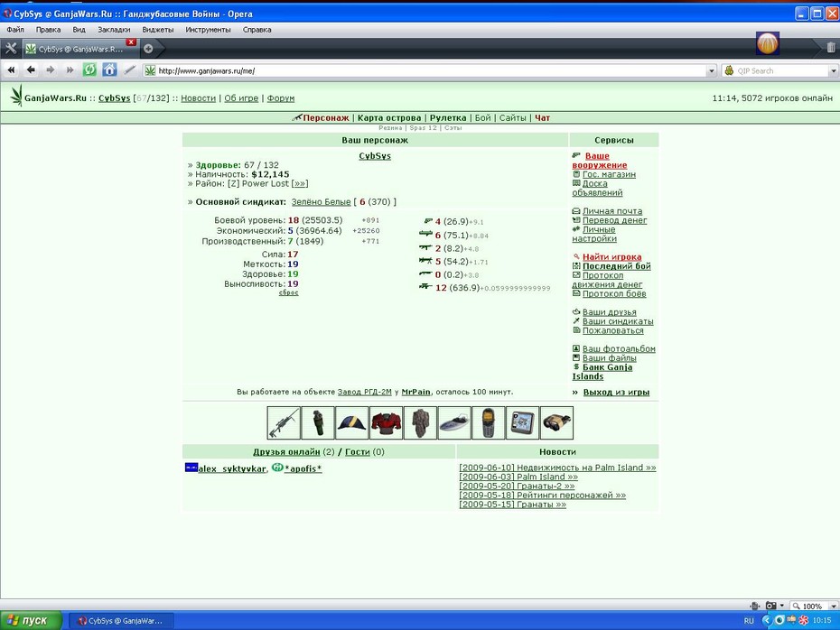The width and height of the screenshot is (840, 630).
Task: Open Друзья онлайн link
Action: tap(286, 452)
